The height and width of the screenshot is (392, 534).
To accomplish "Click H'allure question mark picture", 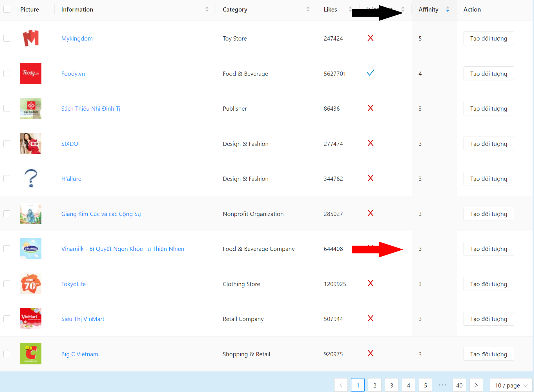I will coord(31,179).
